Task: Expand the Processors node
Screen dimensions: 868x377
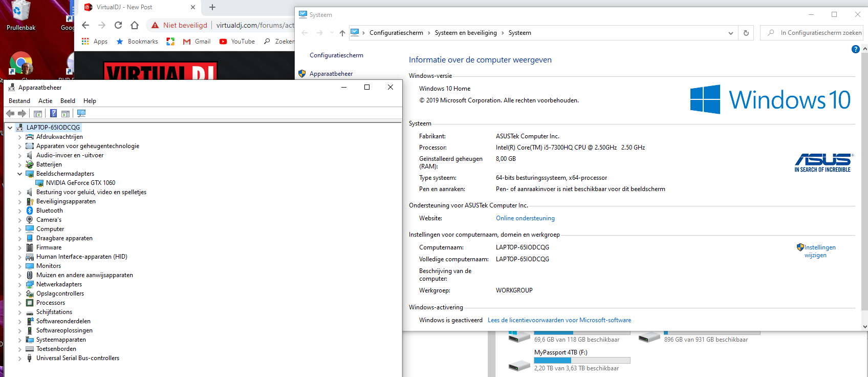Action: pos(19,303)
